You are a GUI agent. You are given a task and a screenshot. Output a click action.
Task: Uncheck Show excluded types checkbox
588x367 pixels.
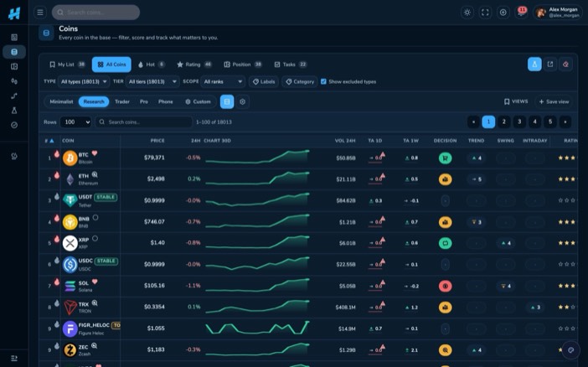(x=323, y=81)
